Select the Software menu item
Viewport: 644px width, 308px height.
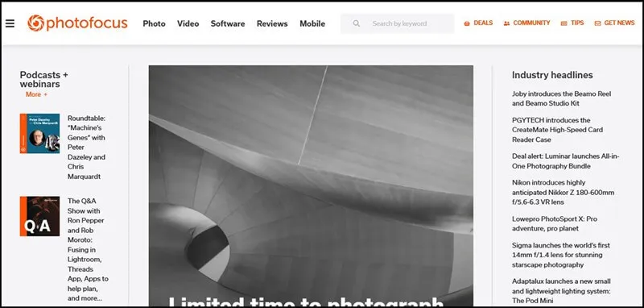[x=228, y=23]
